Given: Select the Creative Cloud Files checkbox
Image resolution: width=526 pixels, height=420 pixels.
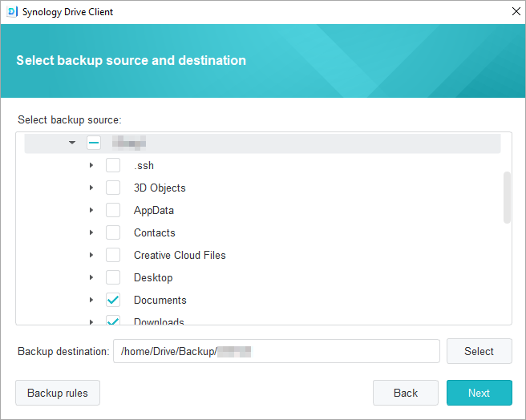Looking at the screenshot, I should (x=113, y=256).
